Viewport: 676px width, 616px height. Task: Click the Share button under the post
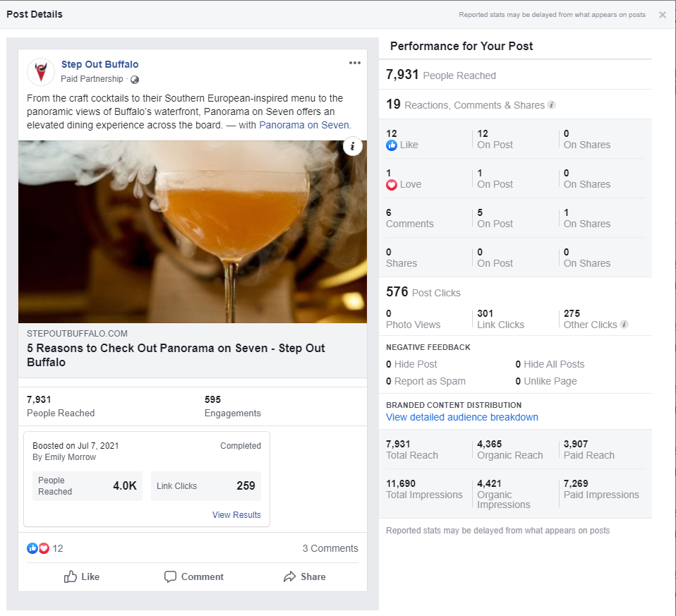[x=304, y=576]
